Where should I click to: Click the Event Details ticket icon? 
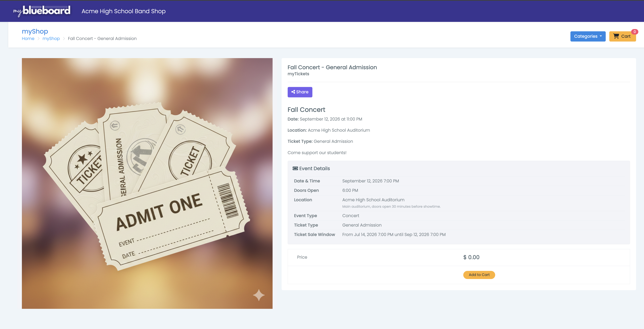[295, 168]
